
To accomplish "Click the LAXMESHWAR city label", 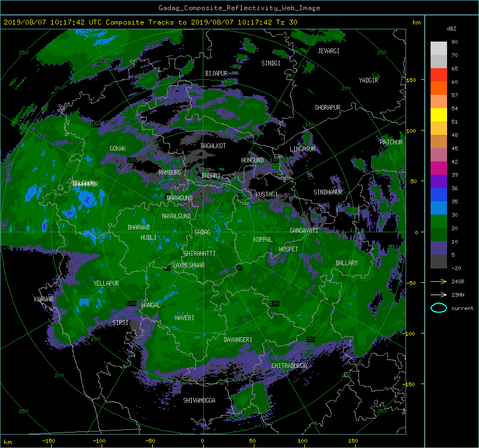I will [x=188, y=265].
